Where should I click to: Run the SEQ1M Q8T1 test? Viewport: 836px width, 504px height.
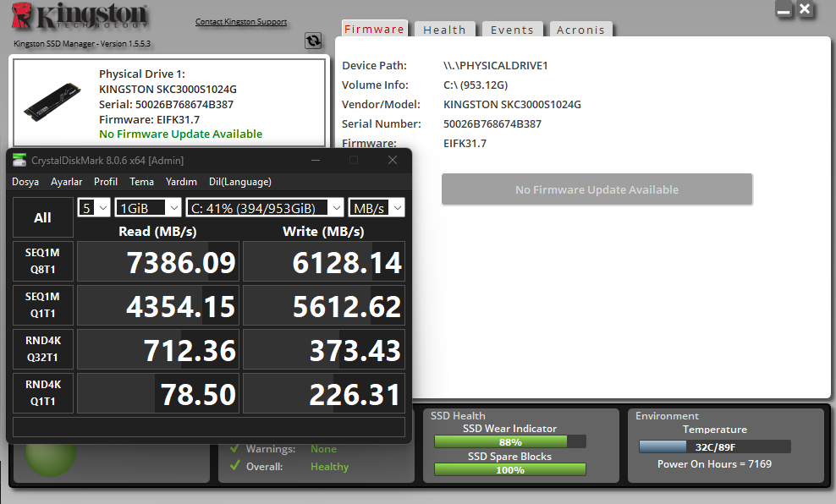pos(42,261)
